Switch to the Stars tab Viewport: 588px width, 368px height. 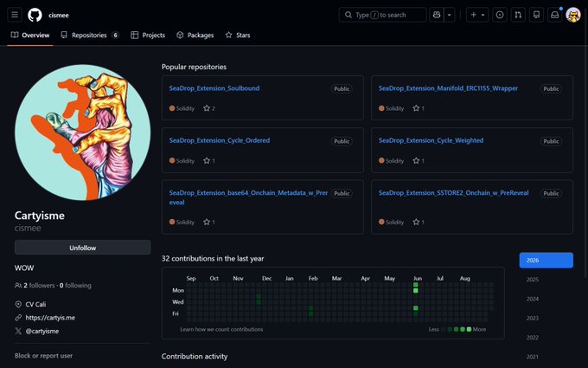tap(238, 35)
